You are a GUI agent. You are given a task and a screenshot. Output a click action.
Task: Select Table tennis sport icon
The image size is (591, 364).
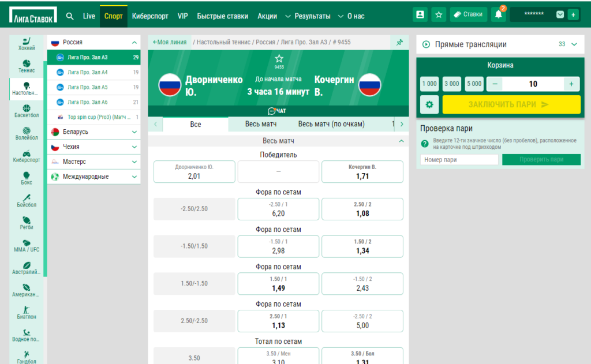(x=27, y=89)
